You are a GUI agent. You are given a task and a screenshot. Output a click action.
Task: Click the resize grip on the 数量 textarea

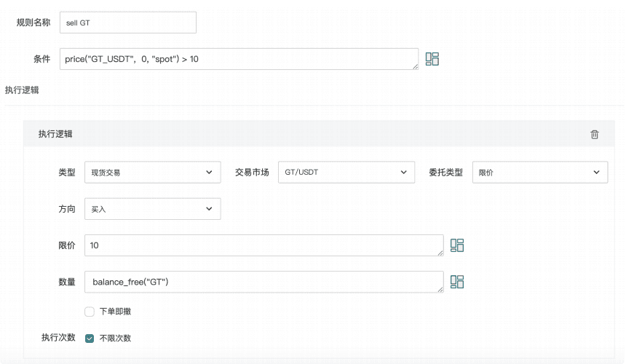pos(440,289)
